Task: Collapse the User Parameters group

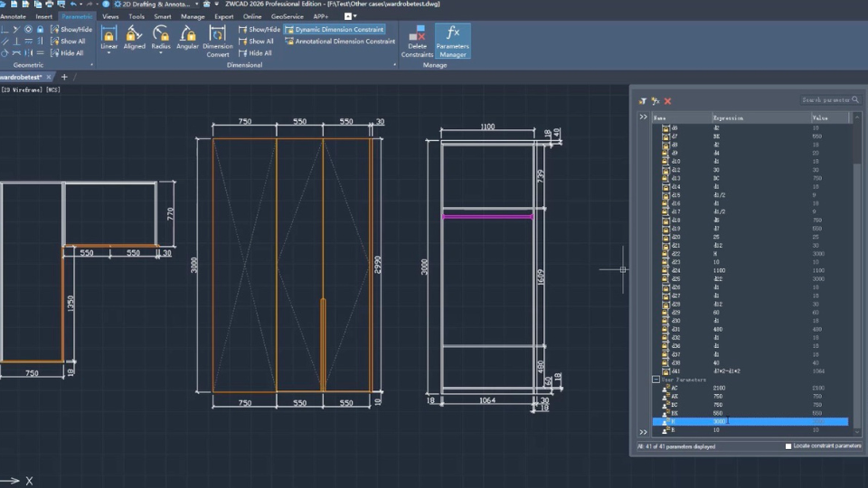Action: (x=656, y=380)
